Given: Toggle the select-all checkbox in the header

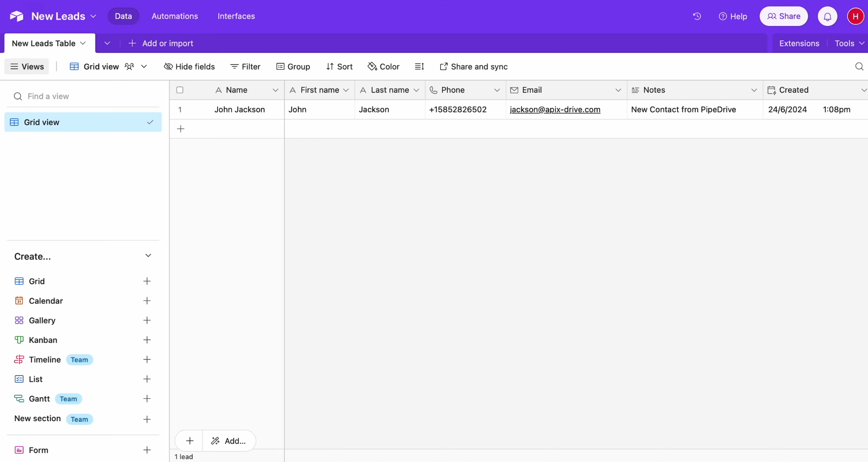Looking at the screenshot, I should pos(179,90).
